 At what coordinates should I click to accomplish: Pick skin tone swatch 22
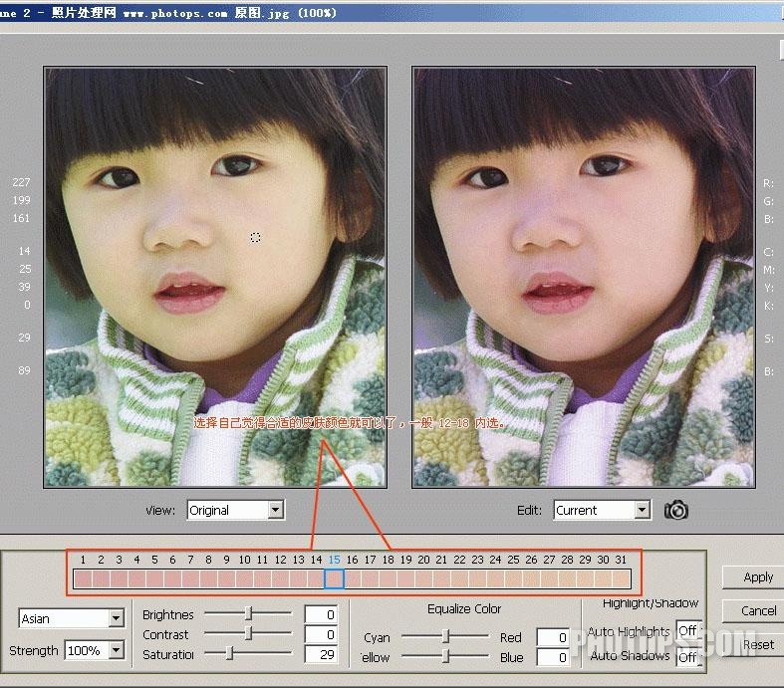tap(460, 579)
